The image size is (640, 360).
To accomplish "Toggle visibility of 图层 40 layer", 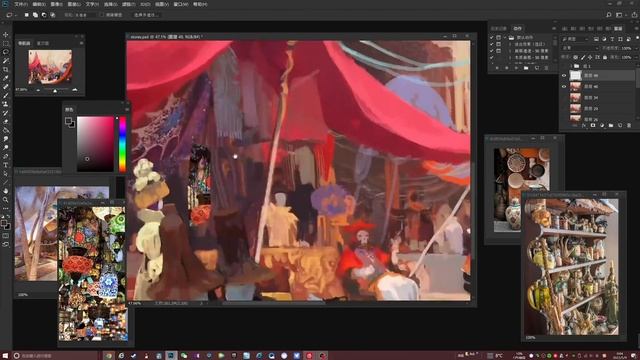I will tap(564, 87).
